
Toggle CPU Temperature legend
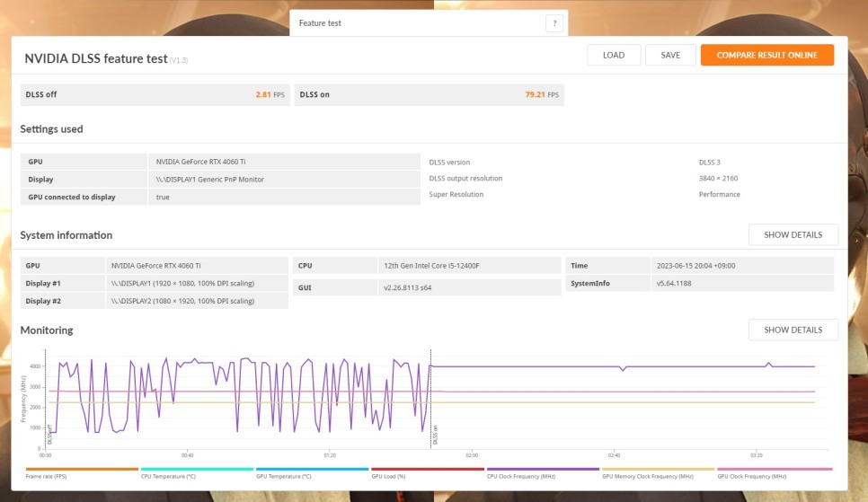(x=197, y=472)
